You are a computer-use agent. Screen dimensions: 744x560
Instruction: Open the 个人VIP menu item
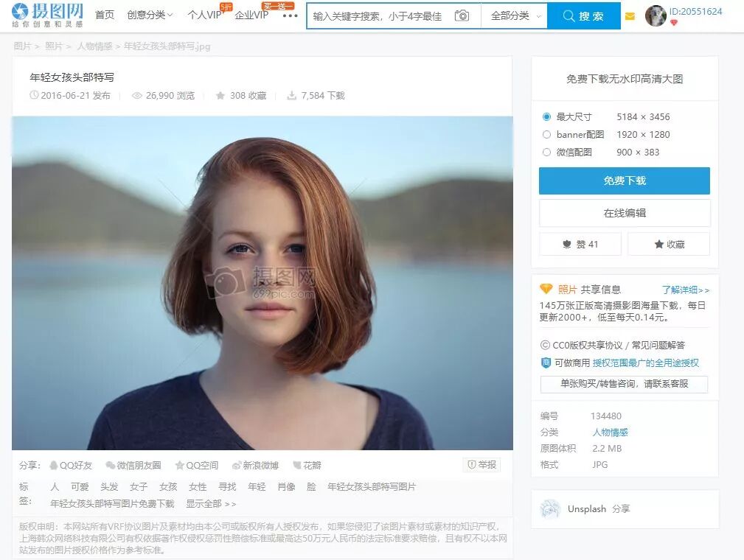[x=204, y=15]
